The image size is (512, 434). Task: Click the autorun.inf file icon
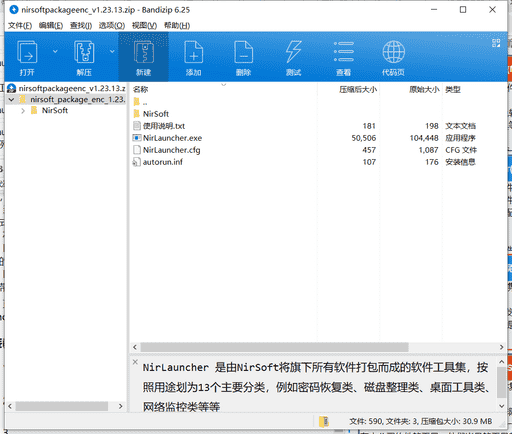pos(137,162)
